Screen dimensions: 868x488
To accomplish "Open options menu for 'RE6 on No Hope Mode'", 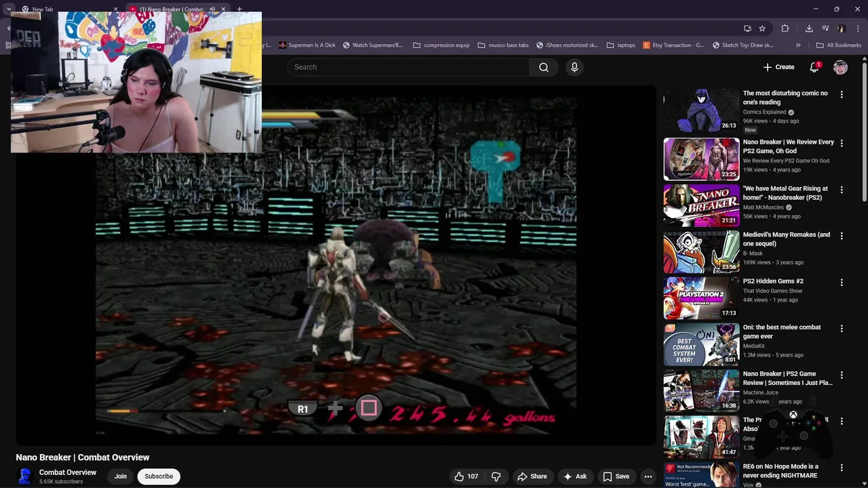I will tap(842, 468).
